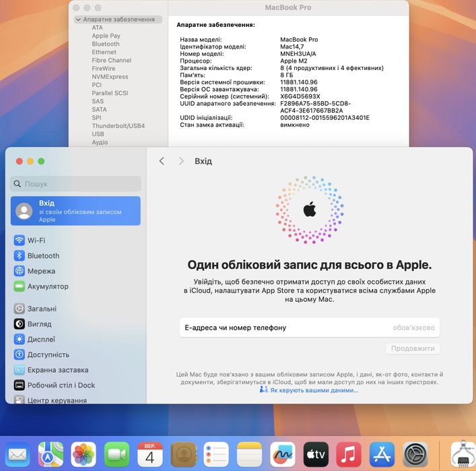
Task: Select Ethernet in System Information sidebar
Action: (104, 53)
